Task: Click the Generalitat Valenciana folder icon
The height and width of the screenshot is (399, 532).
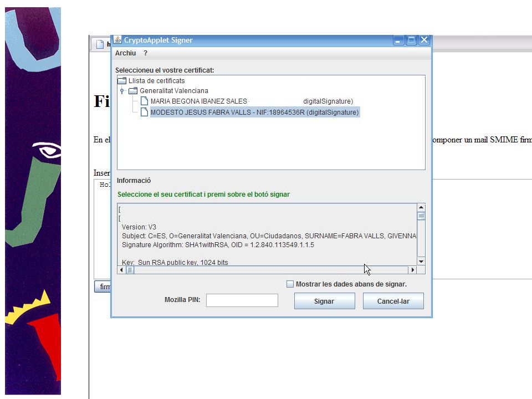Action: [x=133, y=90]
